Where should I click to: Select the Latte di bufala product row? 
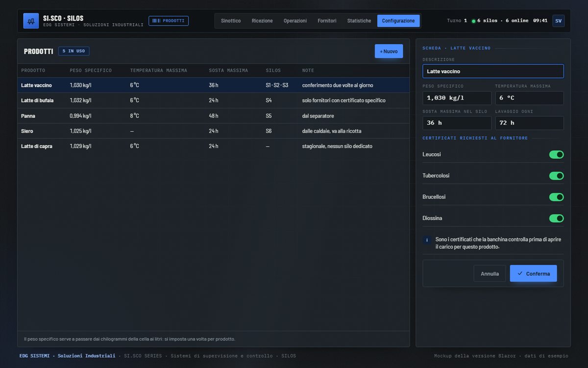point(214,101)
